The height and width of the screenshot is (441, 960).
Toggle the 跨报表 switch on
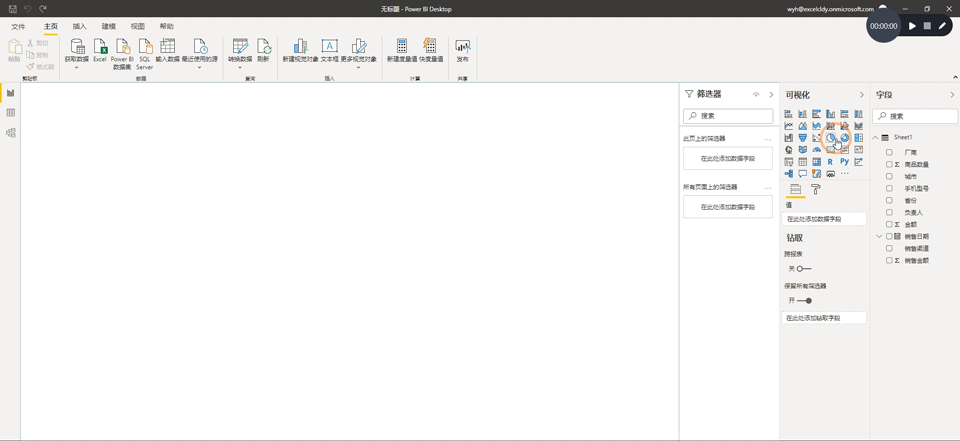804,268
